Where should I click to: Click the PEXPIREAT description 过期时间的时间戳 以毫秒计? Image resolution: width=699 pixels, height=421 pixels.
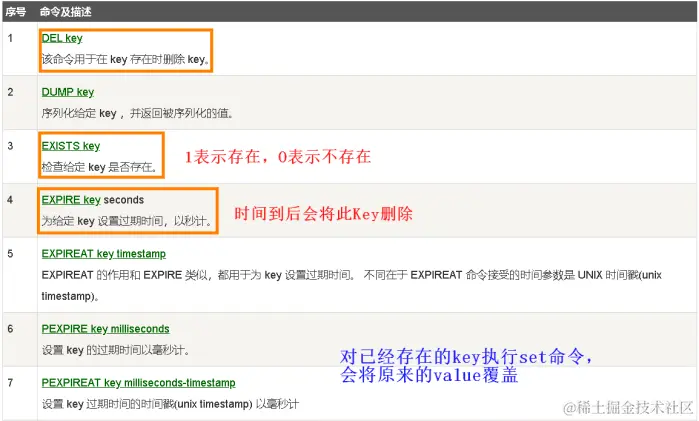point(170,404)
